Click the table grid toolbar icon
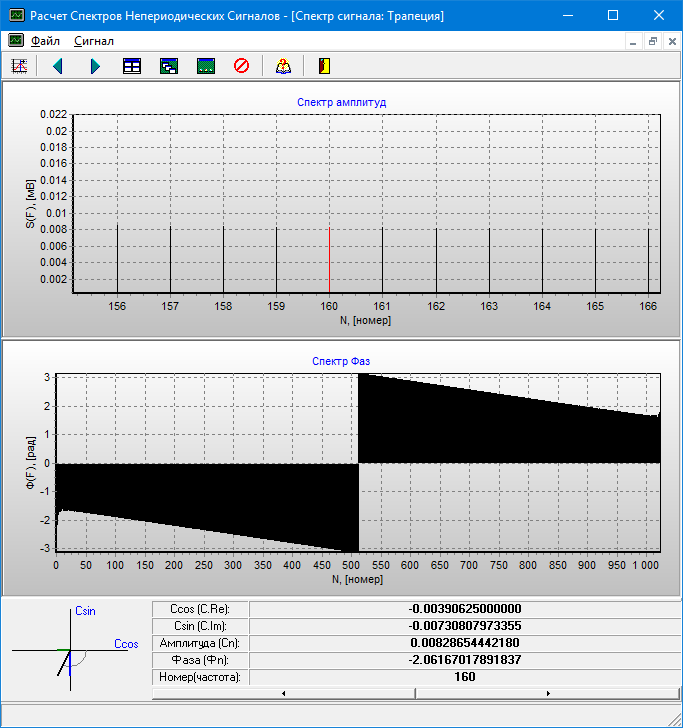683x728 pixels. pos(131,66)
